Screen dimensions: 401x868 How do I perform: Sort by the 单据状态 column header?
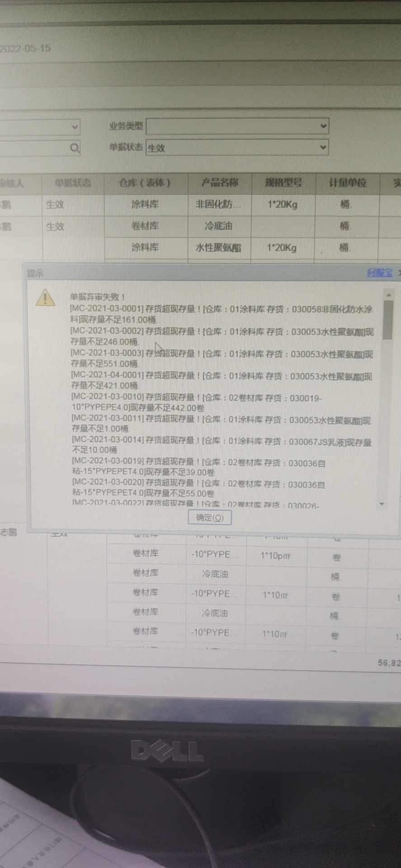[73, 183]
